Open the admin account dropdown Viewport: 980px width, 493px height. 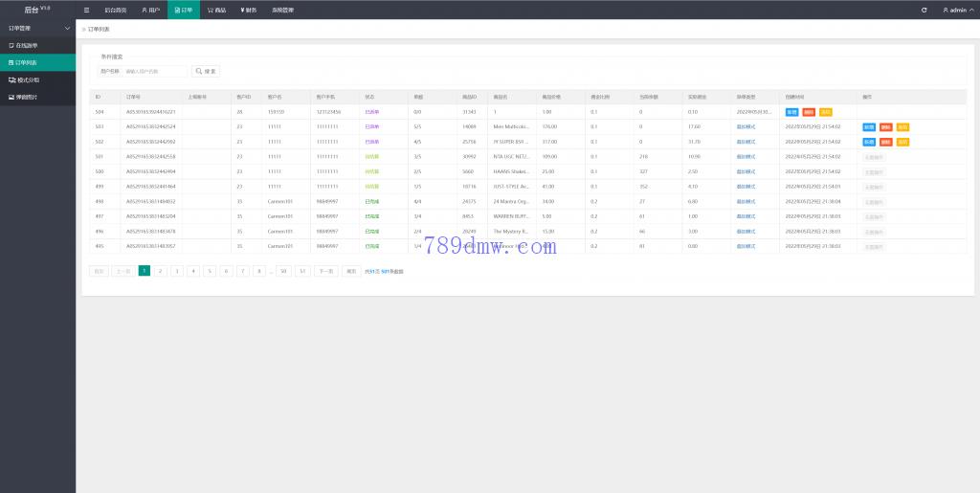(x=957, y=10)
